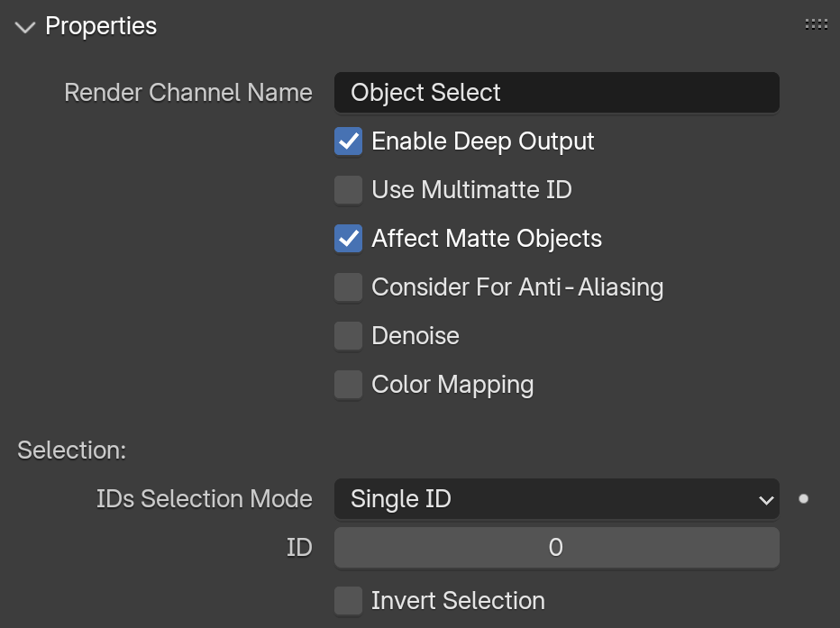Turn on the Denoise checkbox
840x628 pixels.
348,336
